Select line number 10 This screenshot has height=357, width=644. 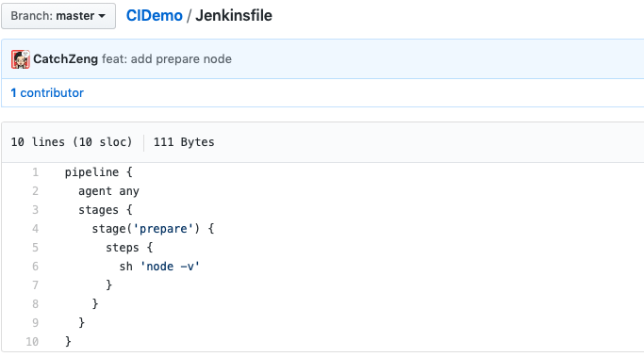[x=32, y=342]
